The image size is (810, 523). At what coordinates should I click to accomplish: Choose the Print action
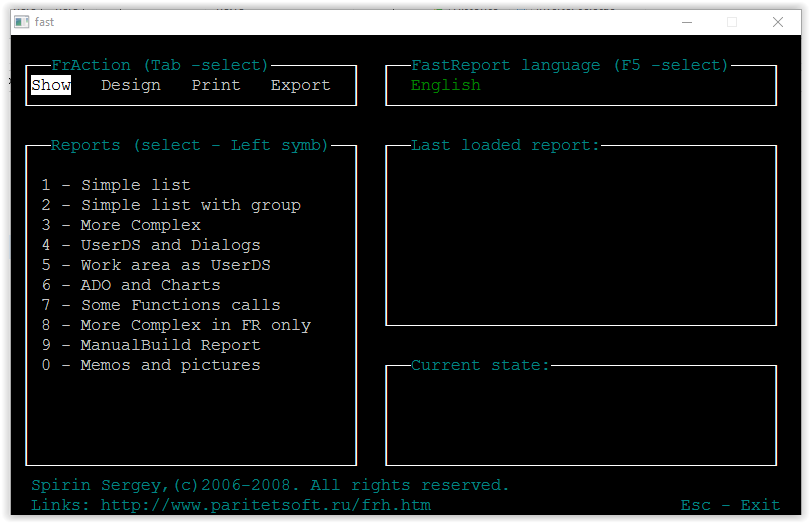click(216, 85)
